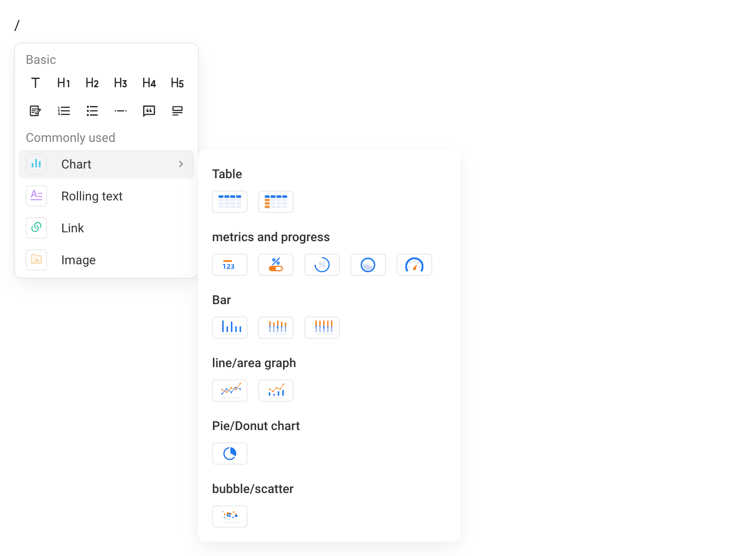Viewport: 756px width, 556px height.
Task: Insert the callout paragraph block icon
Action: [x=177, y=111]
